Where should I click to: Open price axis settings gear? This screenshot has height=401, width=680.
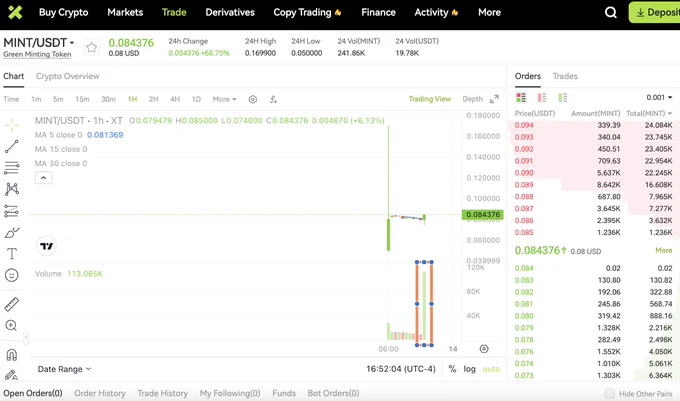[x=484, y=349]
